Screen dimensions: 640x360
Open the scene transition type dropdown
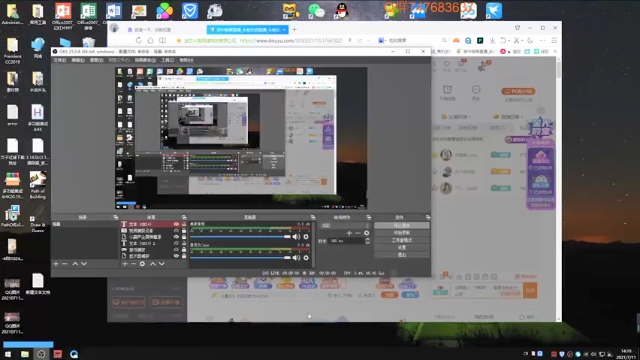coord(345,225)
